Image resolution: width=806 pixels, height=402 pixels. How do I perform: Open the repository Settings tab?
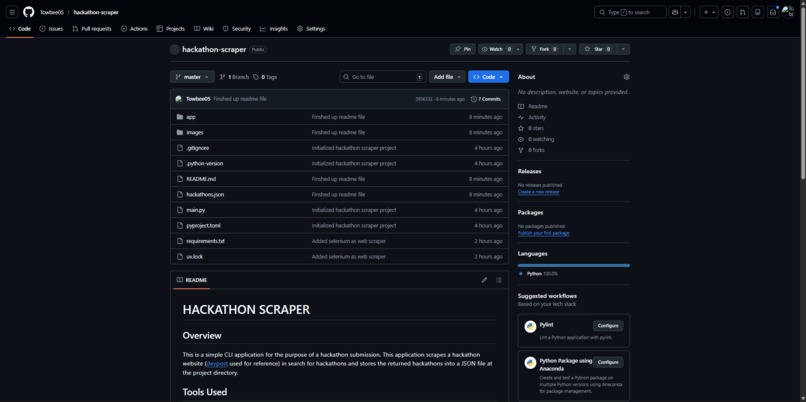click(311, 29)
